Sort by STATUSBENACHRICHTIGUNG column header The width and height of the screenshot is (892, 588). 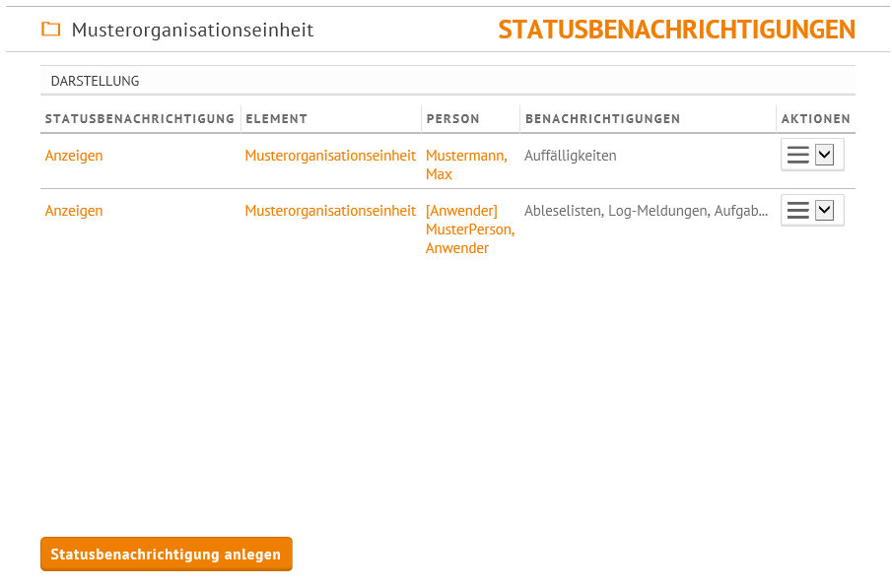(x=140, y=119)
